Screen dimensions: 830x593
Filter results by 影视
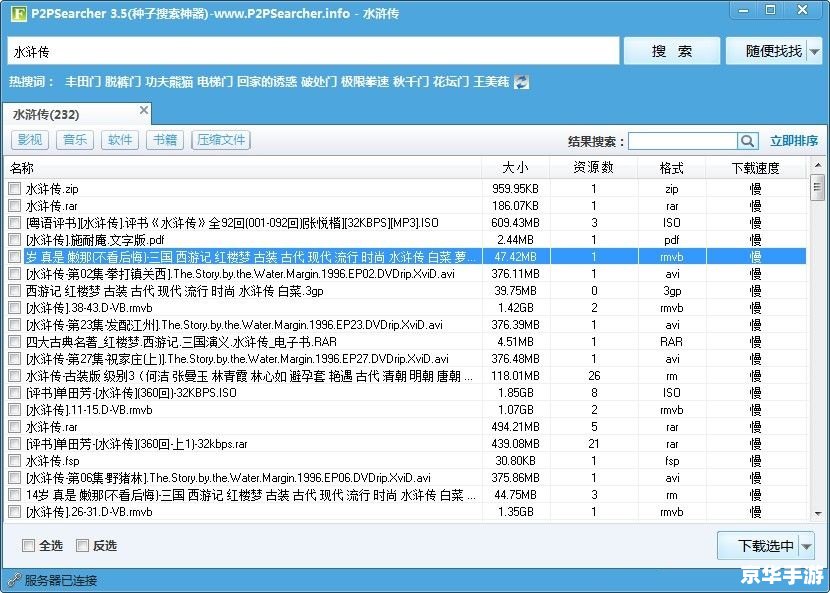(30, 140)
